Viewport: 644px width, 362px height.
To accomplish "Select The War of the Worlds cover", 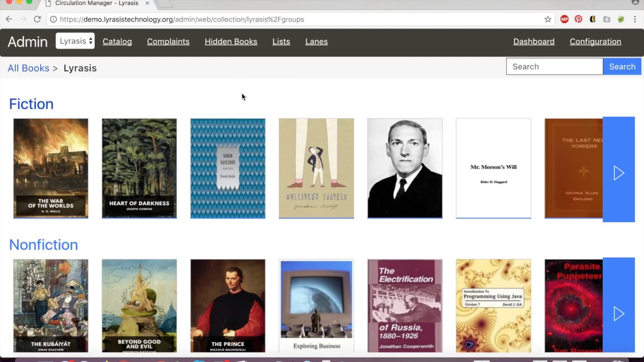I will coord(51,168).
